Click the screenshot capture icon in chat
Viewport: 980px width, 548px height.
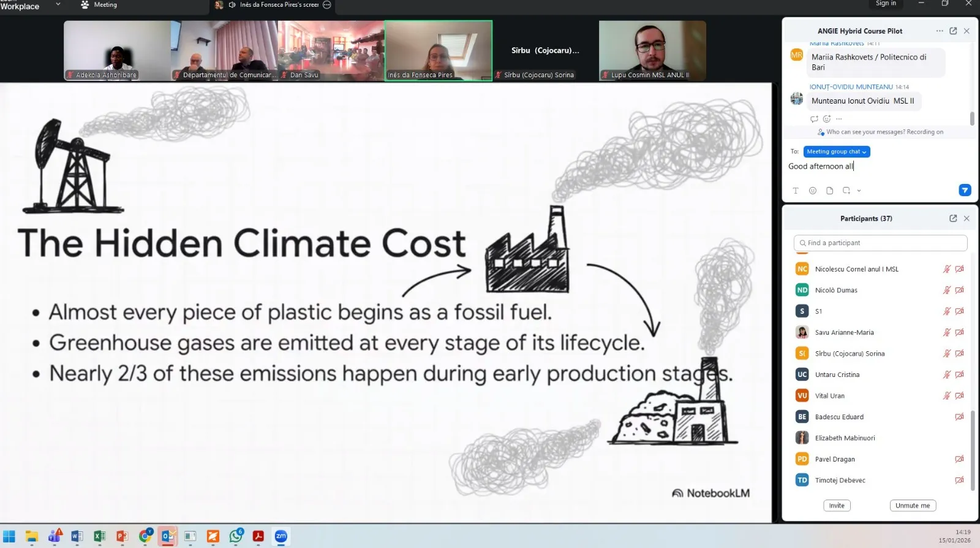[x=846, y=191]
